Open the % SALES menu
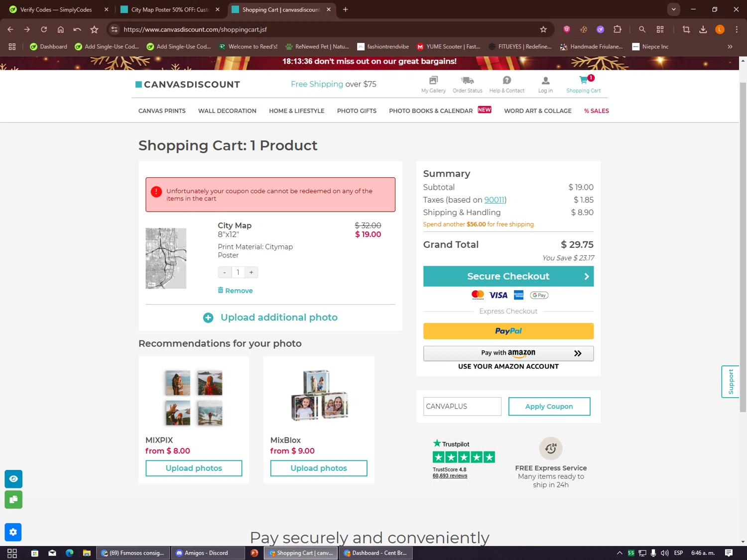This screenshot has width=747, height=560. coord(597,111)
